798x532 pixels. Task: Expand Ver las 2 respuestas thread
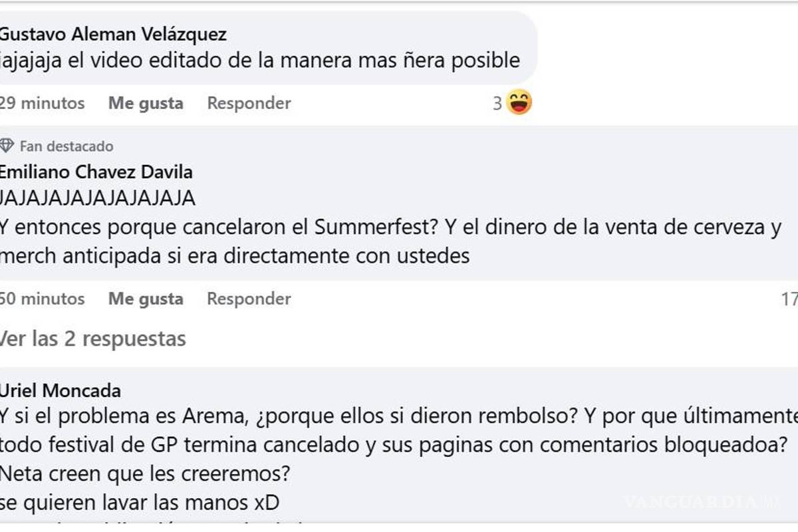(x=93, y=339)
